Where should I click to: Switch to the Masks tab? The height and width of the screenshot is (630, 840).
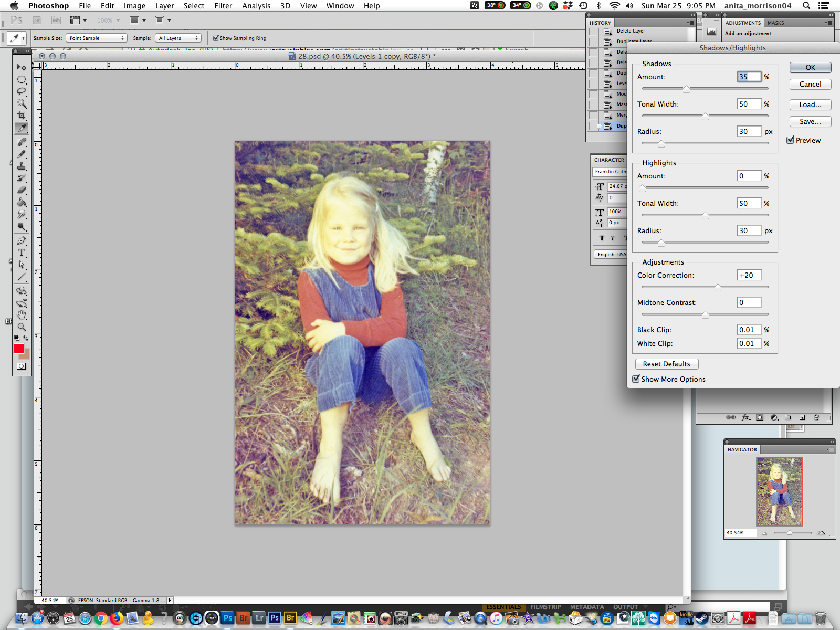tap(775, 23)
